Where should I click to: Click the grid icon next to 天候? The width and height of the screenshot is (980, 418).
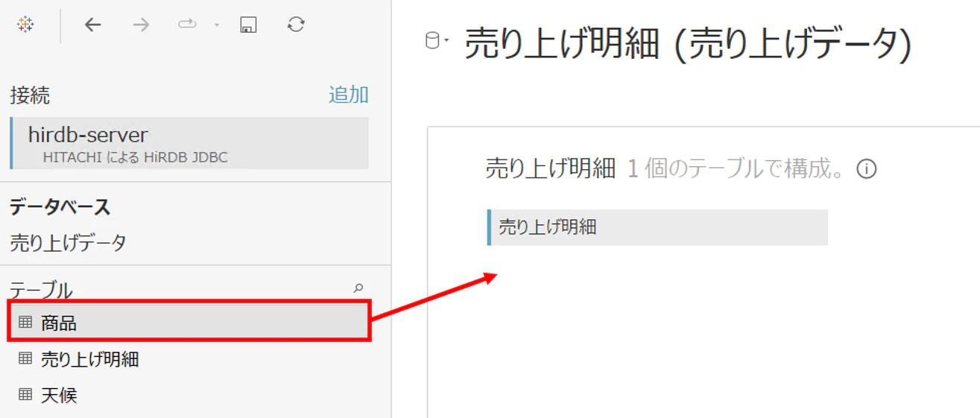(x=25, y=394)
